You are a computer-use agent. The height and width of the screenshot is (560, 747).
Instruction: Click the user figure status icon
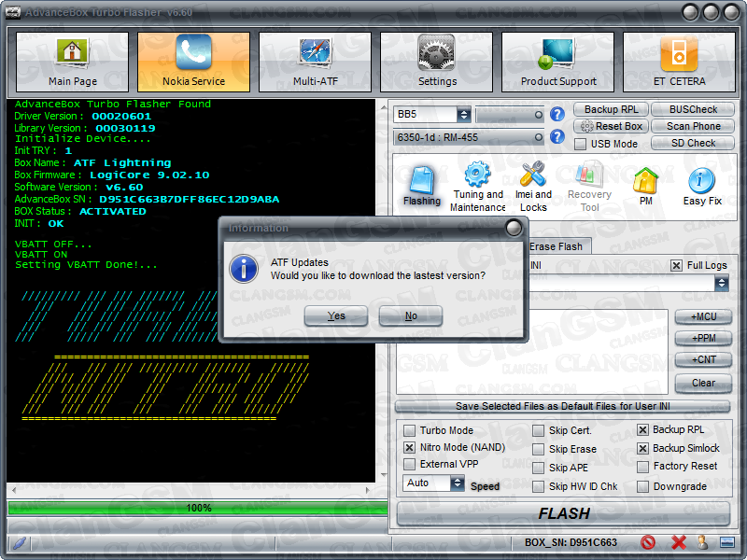point(702,542)
